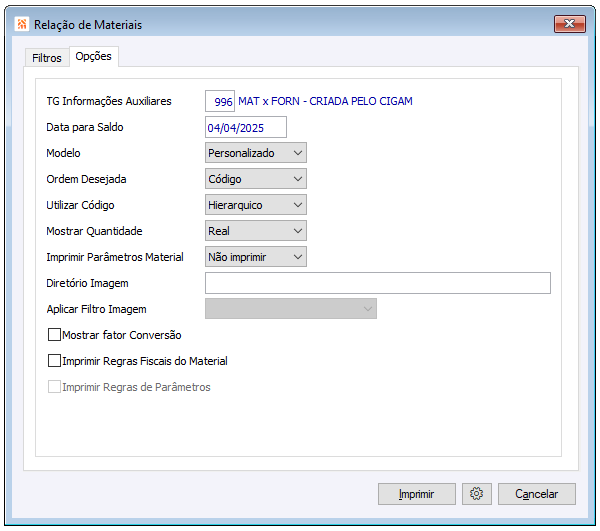600x531 pixels.
Task: Expand Mostrar Quantidade dropdown set to Real
Action: (256, 231)
